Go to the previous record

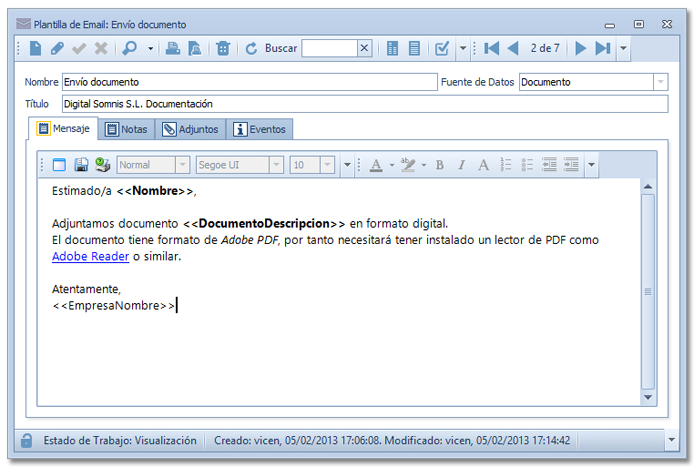[513, 48]
